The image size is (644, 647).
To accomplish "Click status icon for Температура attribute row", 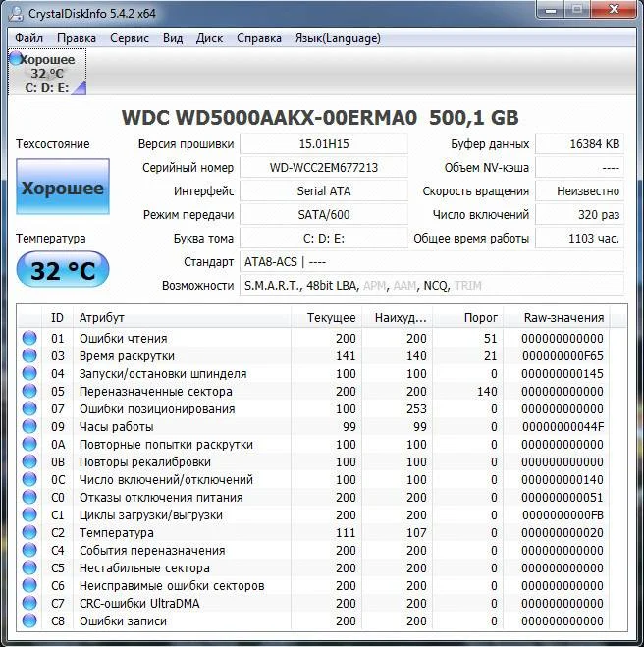I will tap(29, 533).
